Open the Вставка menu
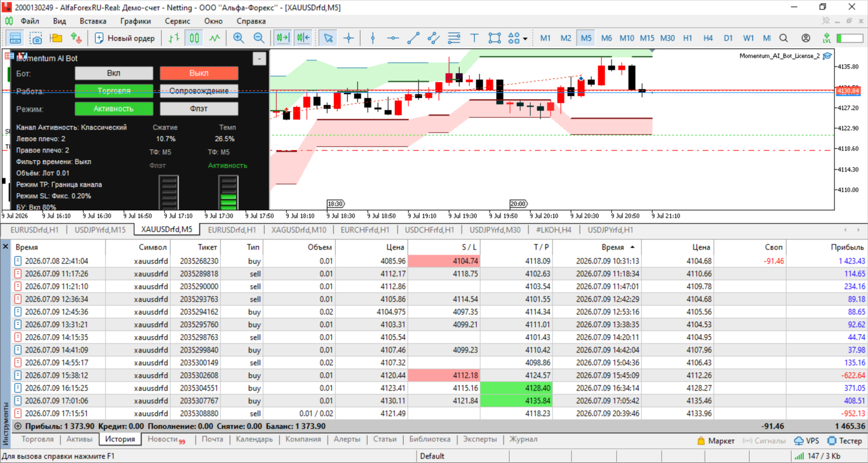Screen dimensions: 868x463 (93, 21)
